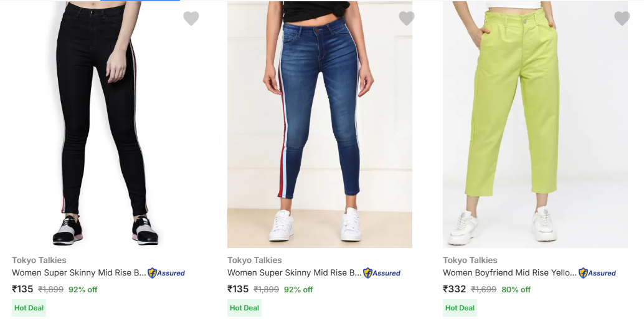The height and width of the screenshot is (321, 644).
Task: Toggle wishlist heart on blue jeans
Action: coord(407,19)
